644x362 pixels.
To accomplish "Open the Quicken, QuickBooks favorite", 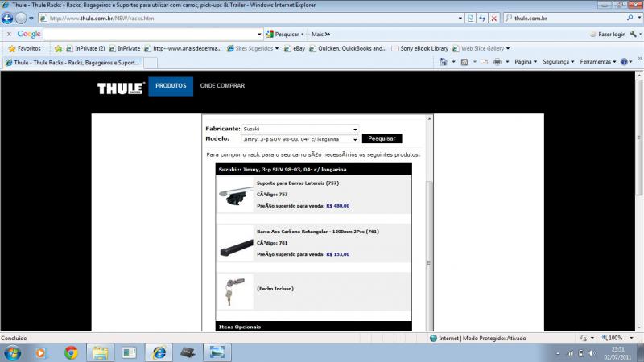I will [348, 48].
